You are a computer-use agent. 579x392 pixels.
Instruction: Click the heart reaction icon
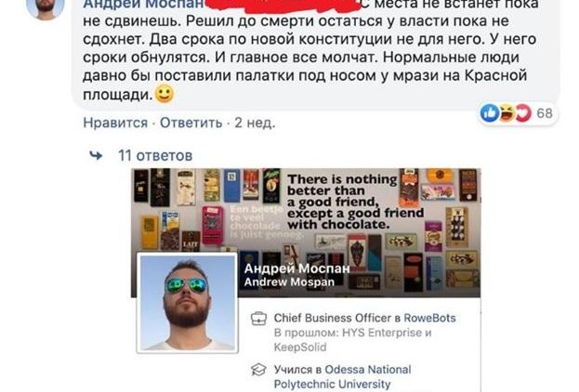click(523, 113)
